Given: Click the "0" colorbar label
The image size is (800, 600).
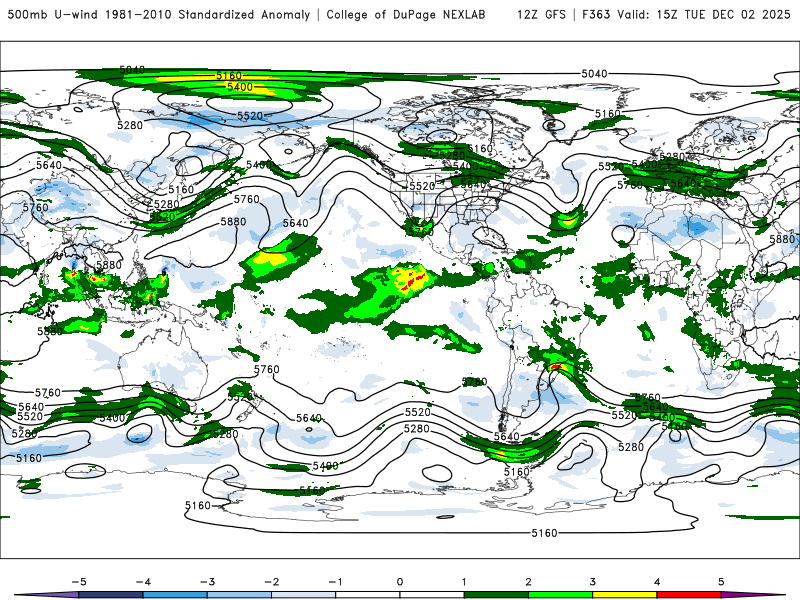Looking at the screenshot, I should tap(400, 582).
